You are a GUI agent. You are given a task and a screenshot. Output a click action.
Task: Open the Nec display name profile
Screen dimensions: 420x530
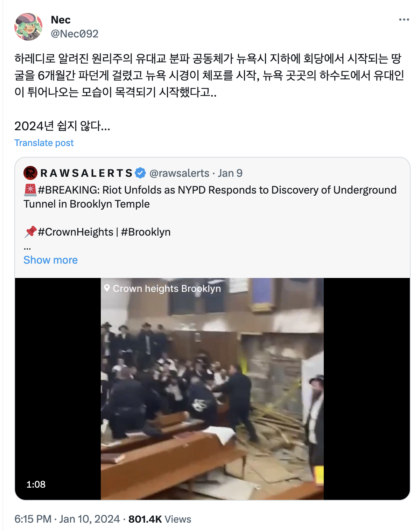point(61,20)
